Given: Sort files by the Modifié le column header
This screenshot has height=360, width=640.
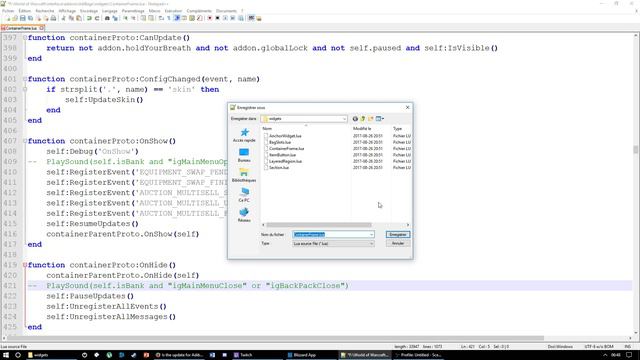Looking at the screenshot, I should (x=371, y=129).
